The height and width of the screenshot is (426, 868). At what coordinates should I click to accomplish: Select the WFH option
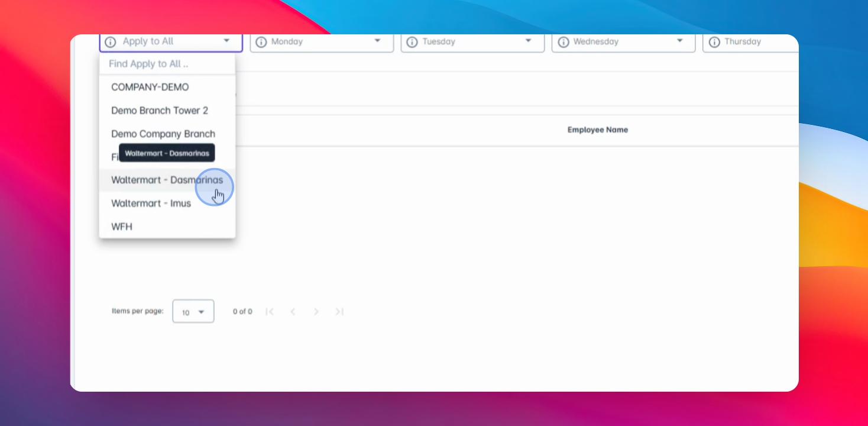167,227
